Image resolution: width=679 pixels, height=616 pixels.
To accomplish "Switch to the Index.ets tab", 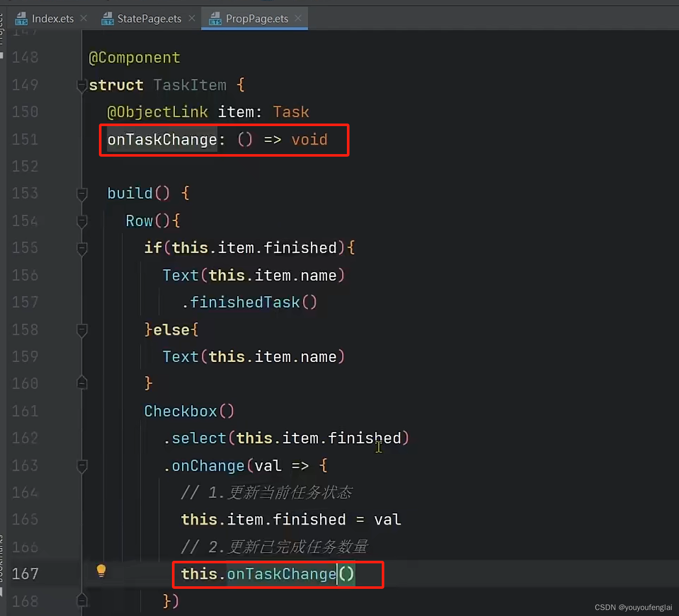I will pyautogui.click(x=53, y=19).
